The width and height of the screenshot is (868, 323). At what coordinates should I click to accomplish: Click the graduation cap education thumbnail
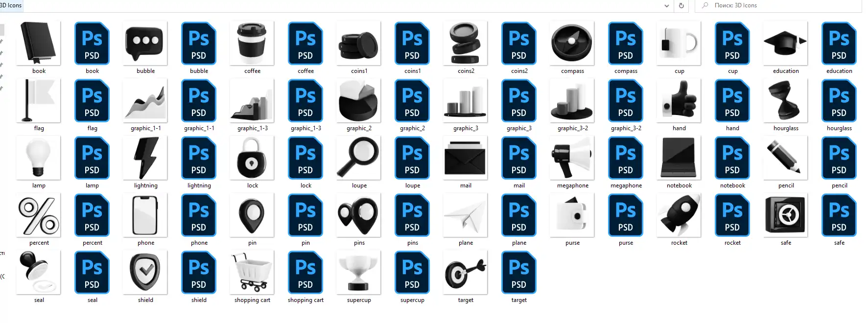[x=786, y=43]
